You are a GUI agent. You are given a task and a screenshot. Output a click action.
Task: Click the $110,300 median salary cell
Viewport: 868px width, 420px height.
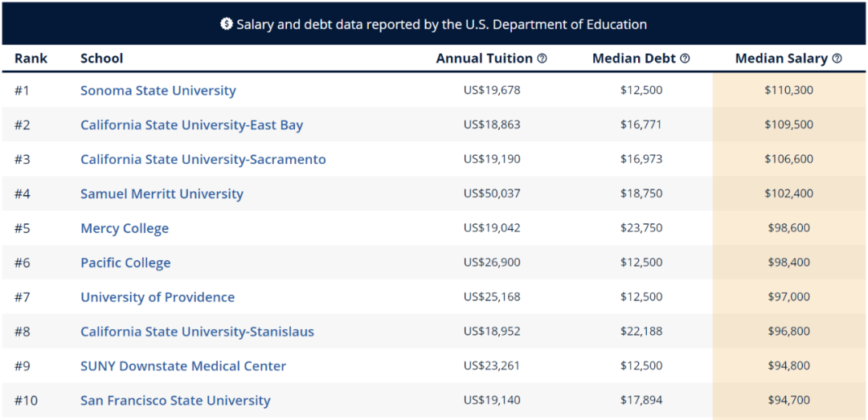[788, 91]
